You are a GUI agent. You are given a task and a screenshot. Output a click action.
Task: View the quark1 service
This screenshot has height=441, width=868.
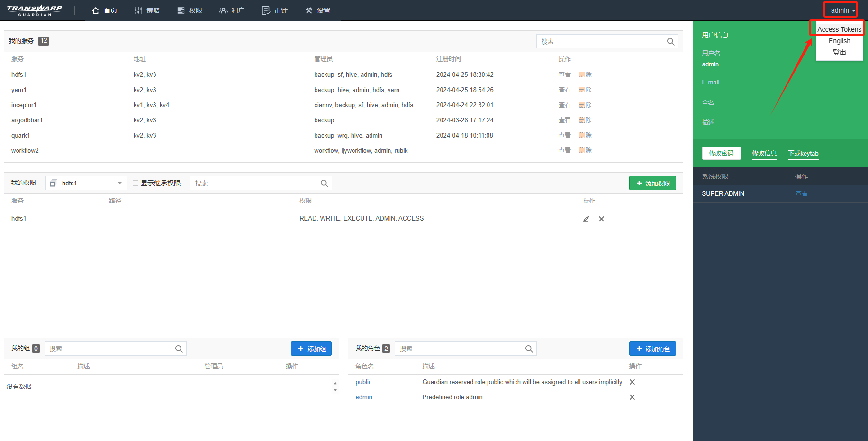(564, 135)
